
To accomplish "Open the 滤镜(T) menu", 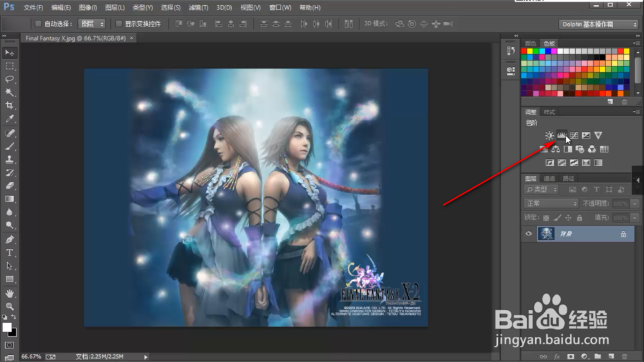I will pyautogui.click(x=198, y=7).
